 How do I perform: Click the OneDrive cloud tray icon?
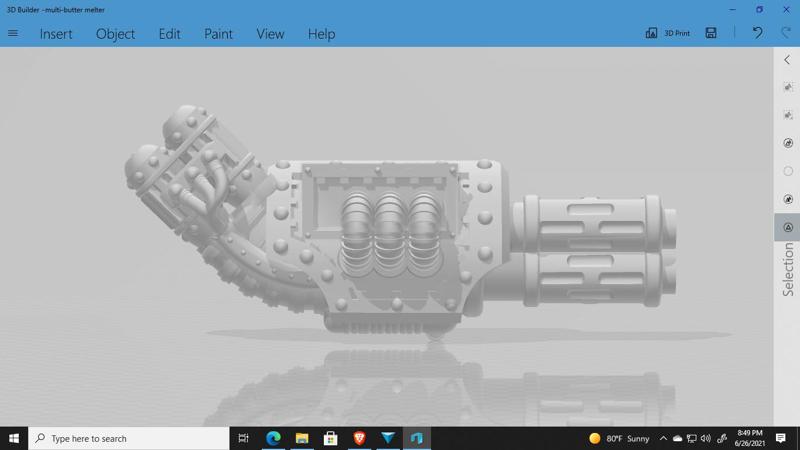678,438
